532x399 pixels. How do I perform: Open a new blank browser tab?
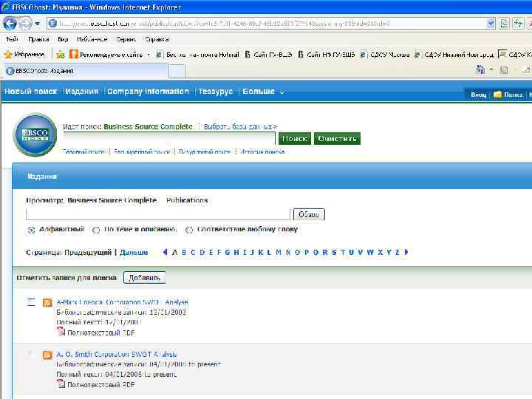(177, 71)
